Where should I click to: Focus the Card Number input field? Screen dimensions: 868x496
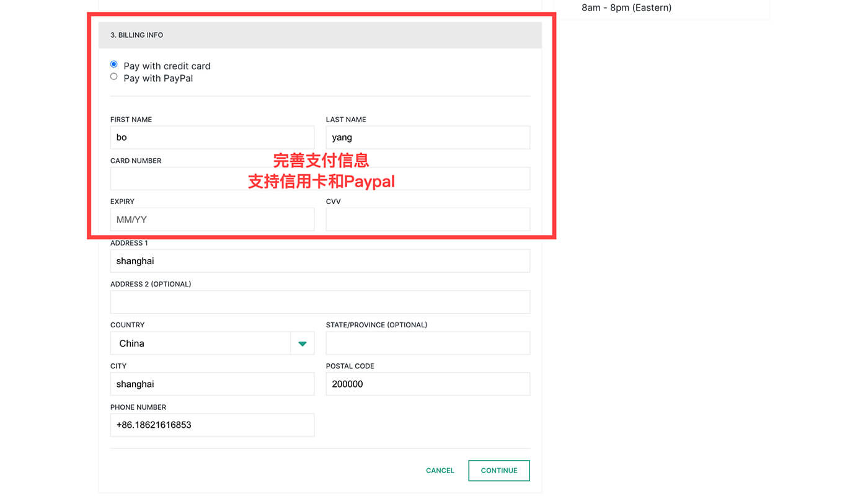[320, 179]
